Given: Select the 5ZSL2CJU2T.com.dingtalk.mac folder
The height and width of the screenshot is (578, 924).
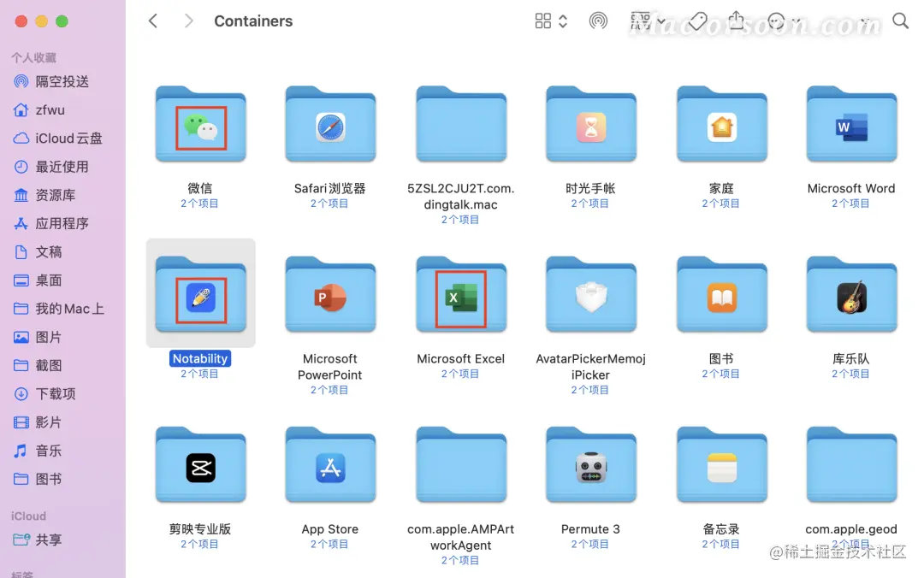Looking at the screenshot, I should 461,124.
